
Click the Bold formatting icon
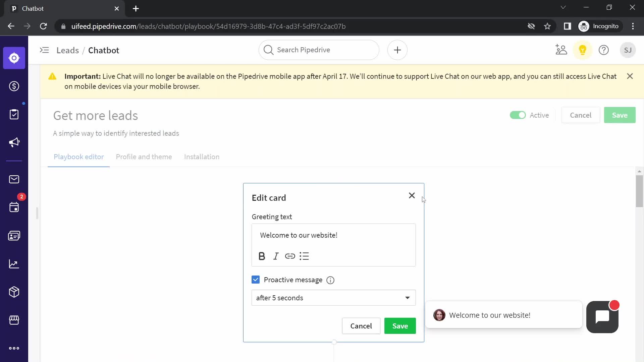(261, 256)
